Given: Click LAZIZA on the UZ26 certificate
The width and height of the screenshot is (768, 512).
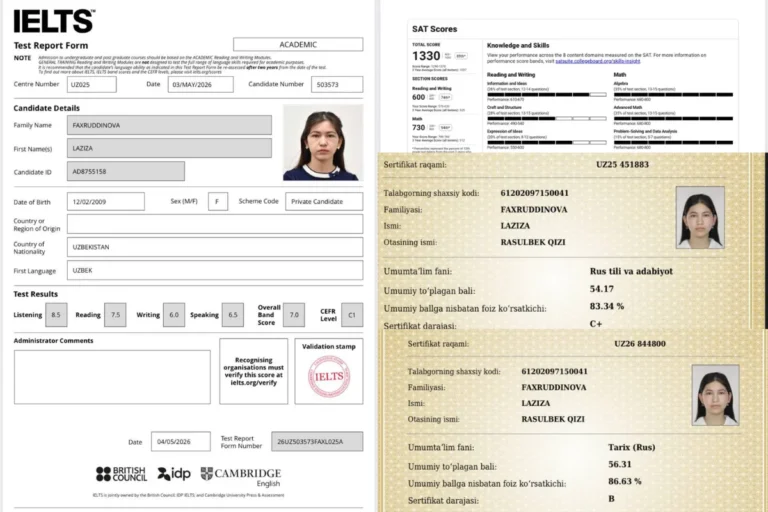Looking at the screenshot, I should [x=536, y=403].
